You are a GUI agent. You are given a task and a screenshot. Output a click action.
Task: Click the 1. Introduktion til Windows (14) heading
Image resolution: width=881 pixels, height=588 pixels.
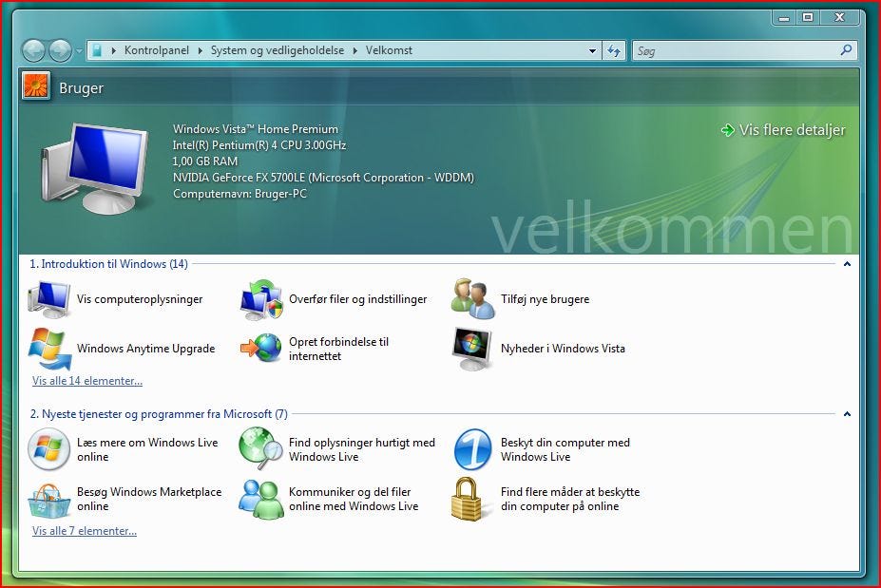click(x=108, y=264)
